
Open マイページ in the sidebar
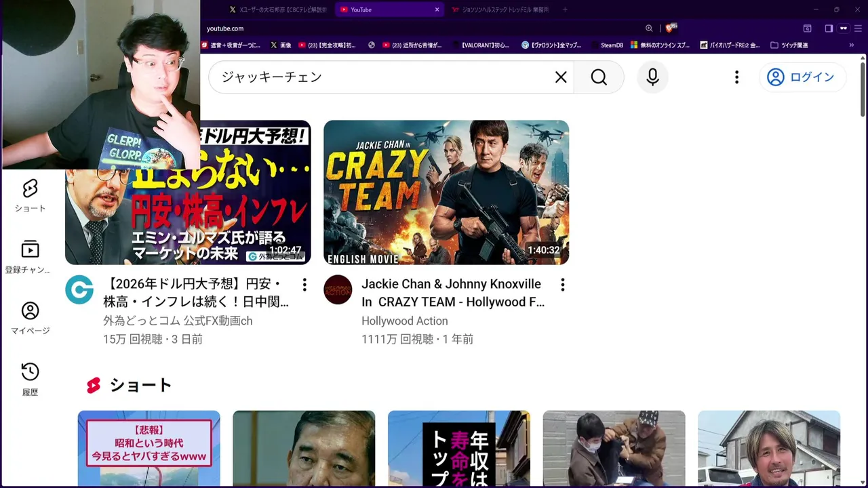(30, 318)
